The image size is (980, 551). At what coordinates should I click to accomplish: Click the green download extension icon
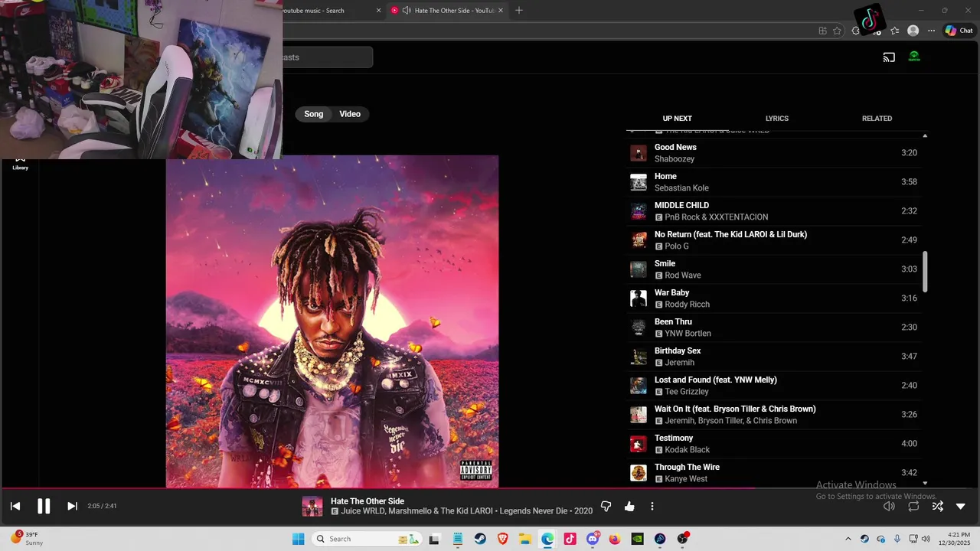(914, 57)
